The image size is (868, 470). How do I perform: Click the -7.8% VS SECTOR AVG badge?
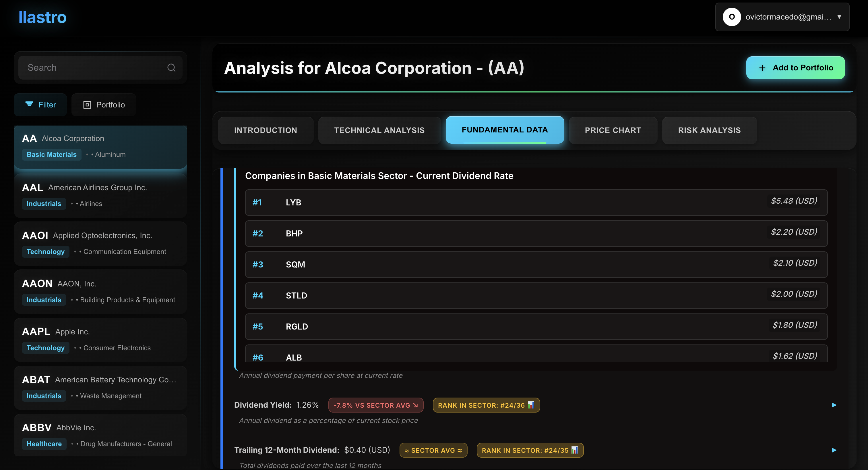pyautogui.click(x=376, y=405)
